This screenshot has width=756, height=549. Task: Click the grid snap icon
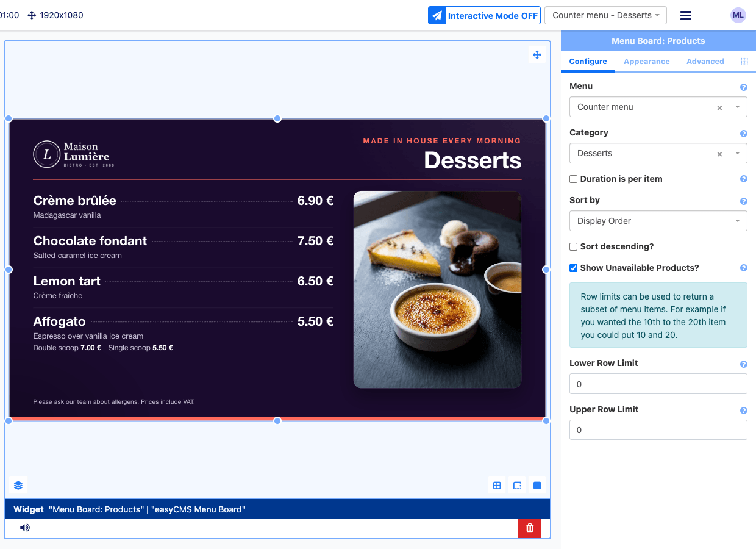tap(497, 486)
